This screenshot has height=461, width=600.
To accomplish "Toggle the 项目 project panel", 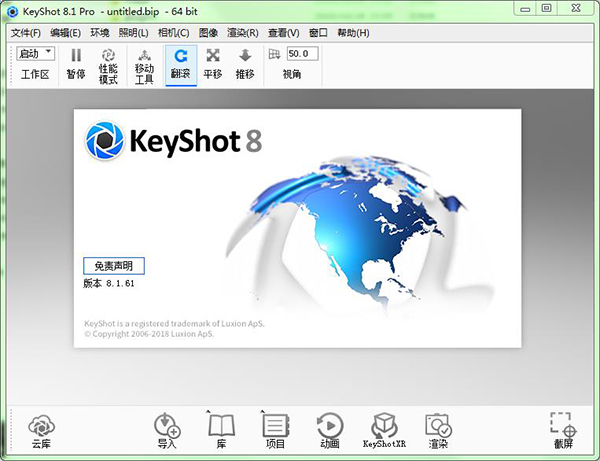I will 275,431.
